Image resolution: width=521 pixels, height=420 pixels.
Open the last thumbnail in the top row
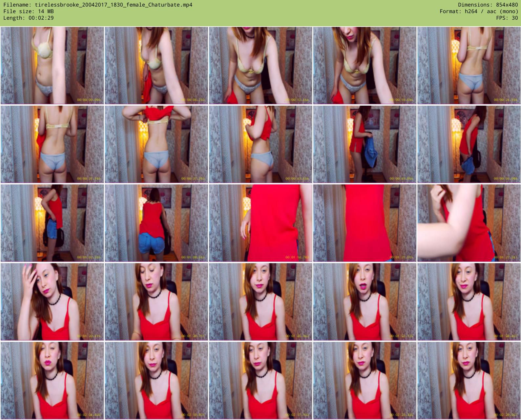(x=469, y=66)
